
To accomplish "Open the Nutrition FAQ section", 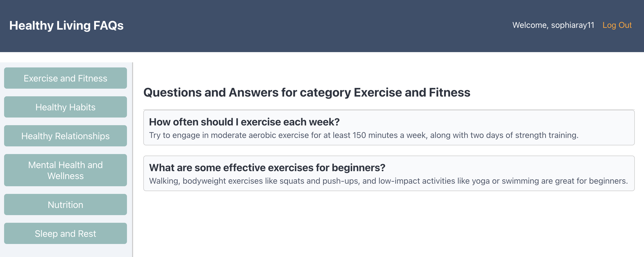I will click(65, 204).
